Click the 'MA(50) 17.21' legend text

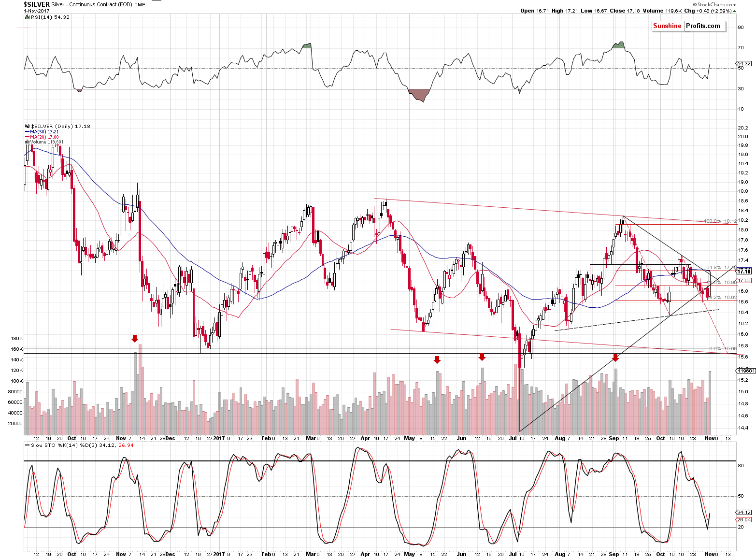coord(44,131)
